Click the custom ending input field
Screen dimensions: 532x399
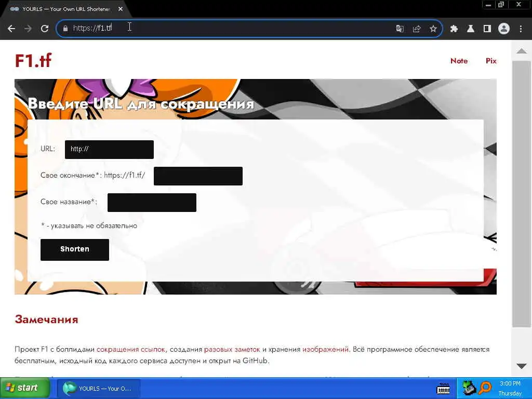tap(198, 176)
